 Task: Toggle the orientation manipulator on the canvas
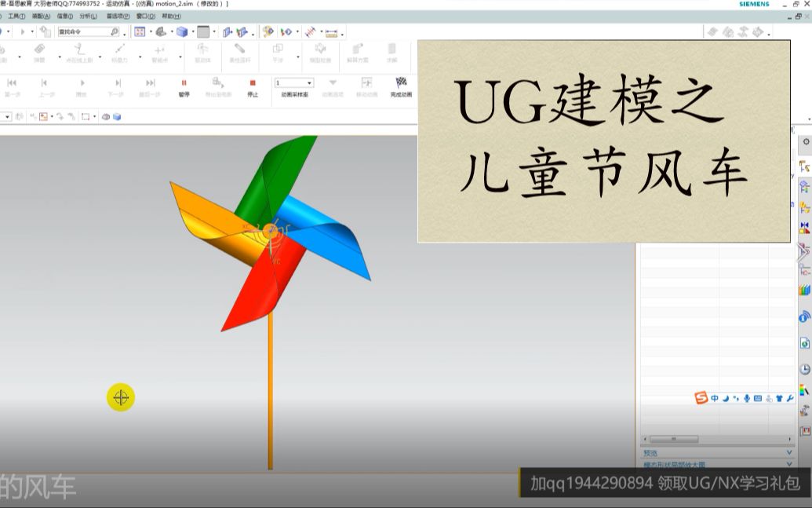click(x=120, y=397)
